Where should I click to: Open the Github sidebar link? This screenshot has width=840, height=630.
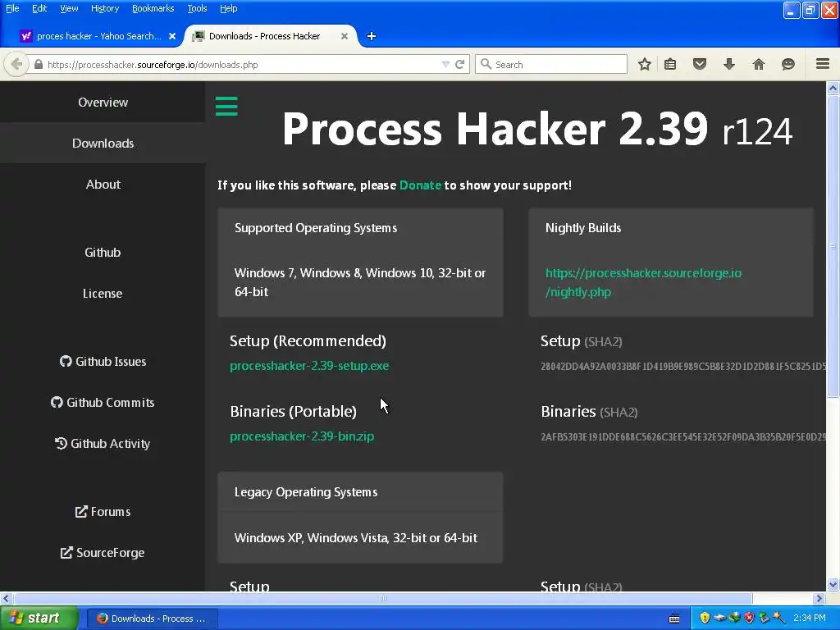[103, 253]
